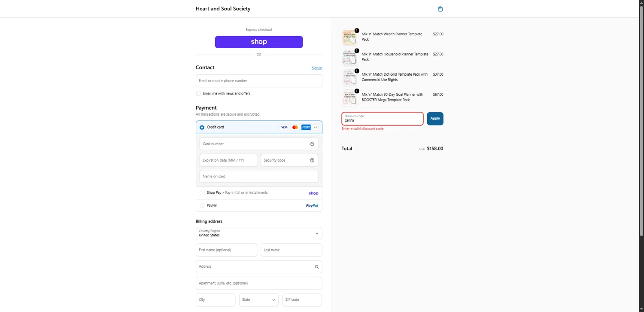This screenshot has height=312, width=644.
Task: Apply the discount code
Action: point(435,119)
